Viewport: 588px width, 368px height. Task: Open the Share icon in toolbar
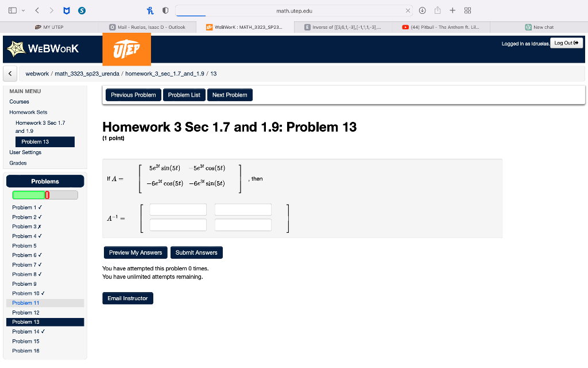pyautogui.click(x=437, y=10)
